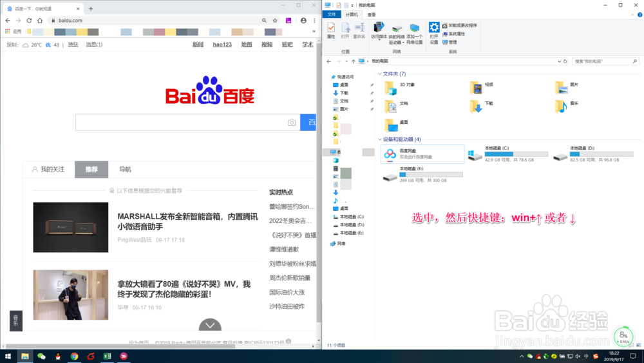Collapse the Explorer ribbon with the chevron
Viewport: 644px width, 363px height.
point(632,15)
